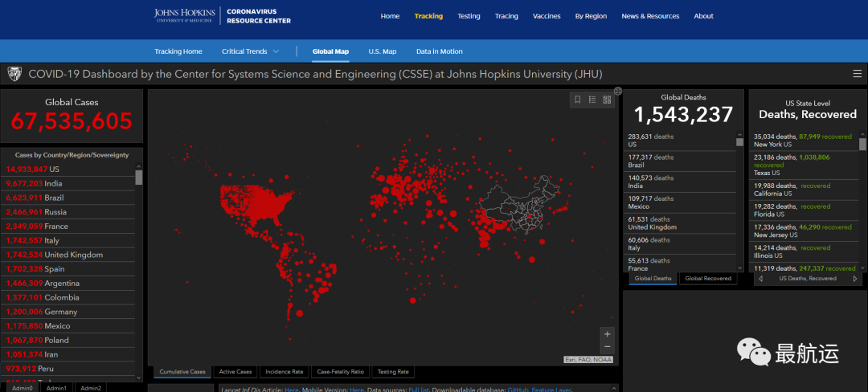Select the Admin1 tab

[x=56, y=388]
